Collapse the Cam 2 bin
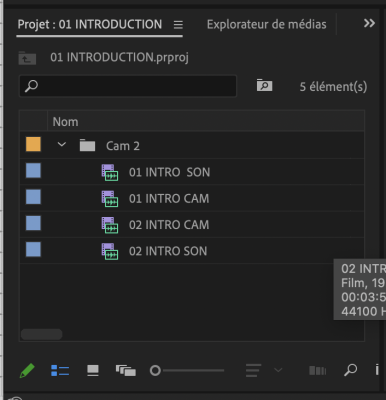 [x=62, y=145]
